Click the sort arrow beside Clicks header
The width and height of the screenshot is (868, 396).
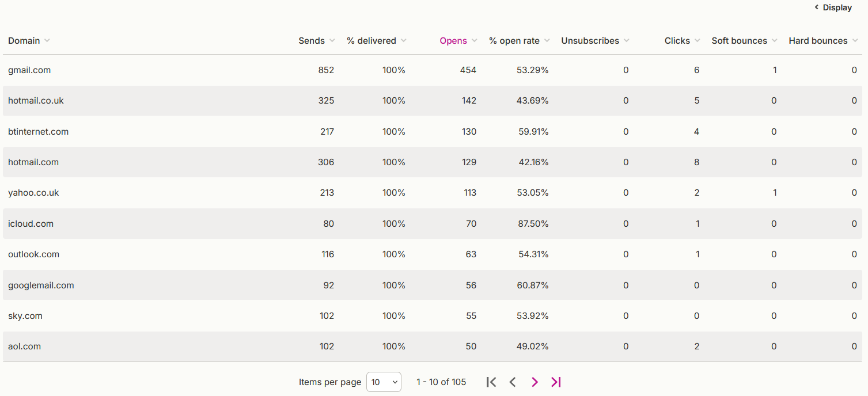click(698, 41)
